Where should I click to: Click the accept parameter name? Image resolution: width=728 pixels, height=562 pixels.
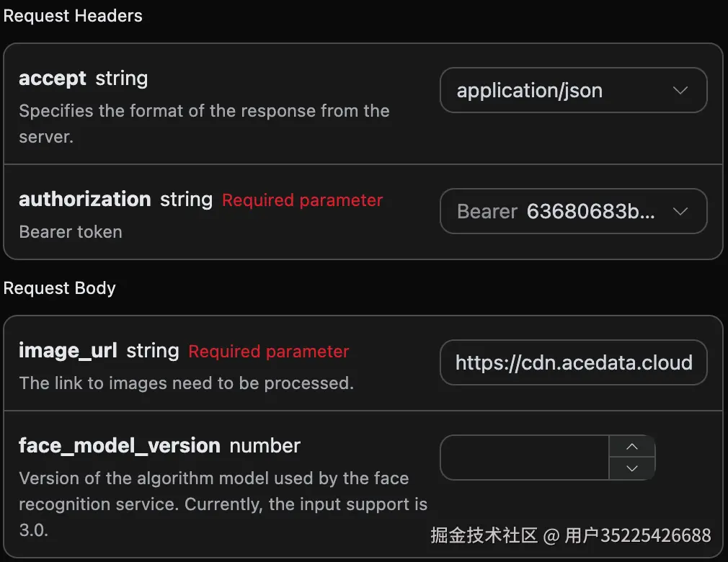[x=53, y=79]
